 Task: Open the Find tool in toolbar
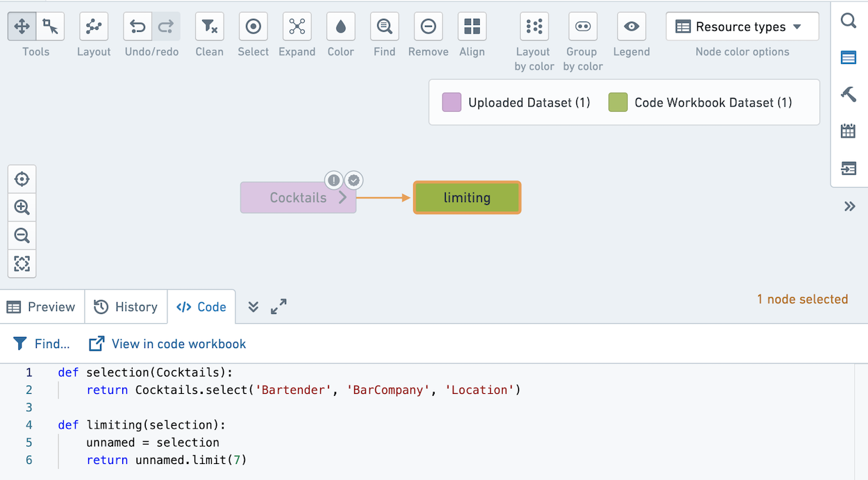tap(384, 27)
